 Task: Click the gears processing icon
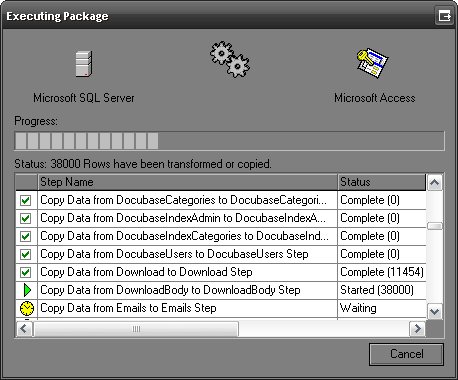click(x=230, y=60)
